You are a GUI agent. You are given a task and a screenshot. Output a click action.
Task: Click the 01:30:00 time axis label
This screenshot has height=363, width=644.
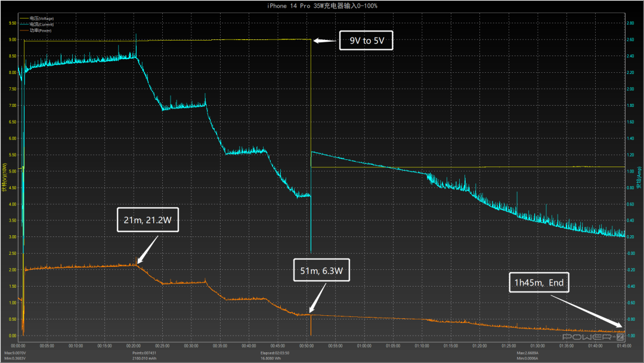pyautogui.click(x=537, y=346)
